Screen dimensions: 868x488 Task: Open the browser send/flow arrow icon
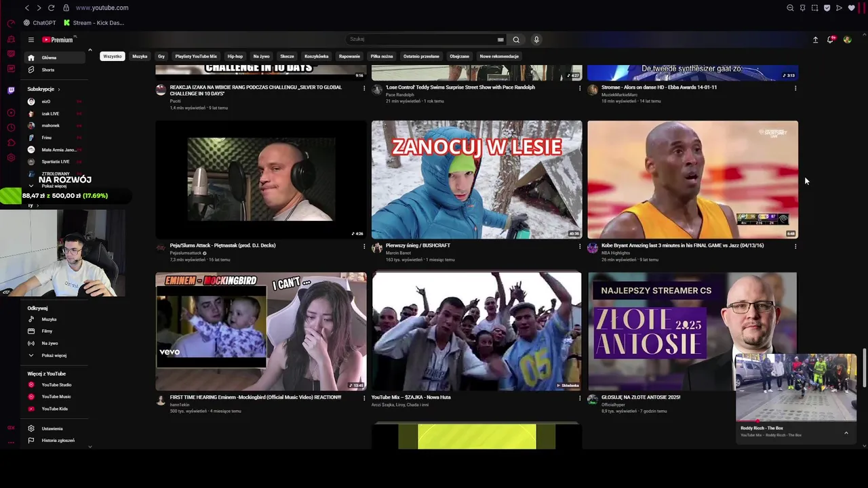coord(839,7)
